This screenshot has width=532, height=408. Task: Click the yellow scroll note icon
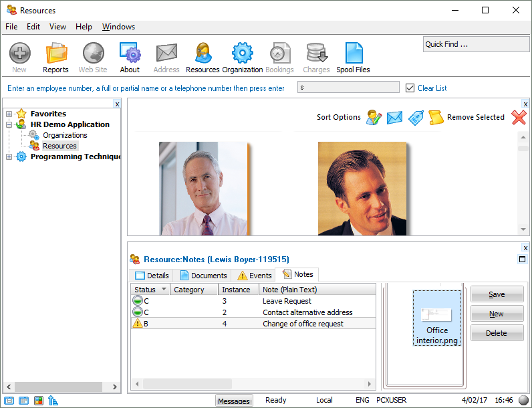[436, 118]
